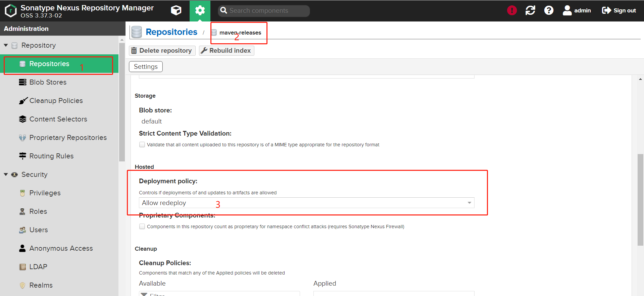644x296 pixels.
Task: Click the LDAP book icon
Action: [x=22, y=267]
